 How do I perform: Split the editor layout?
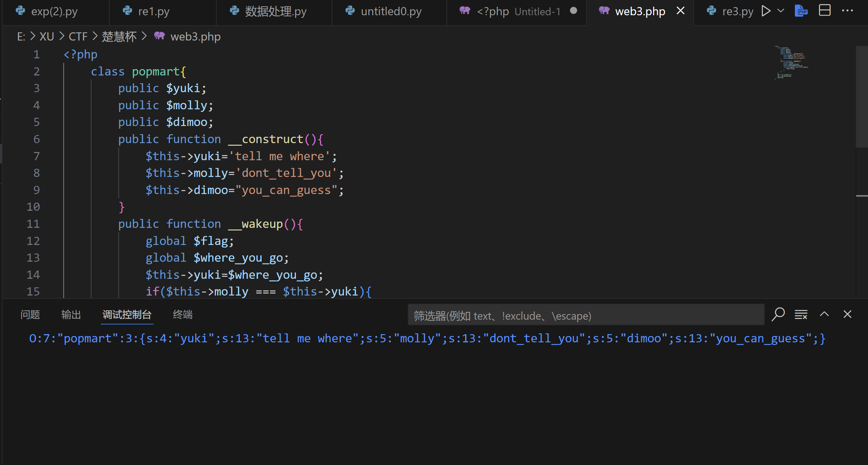point(825,10)
